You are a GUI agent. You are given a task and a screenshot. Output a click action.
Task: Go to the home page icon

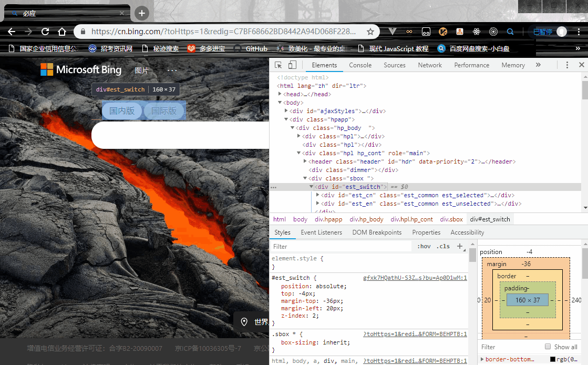pos(62,32)
